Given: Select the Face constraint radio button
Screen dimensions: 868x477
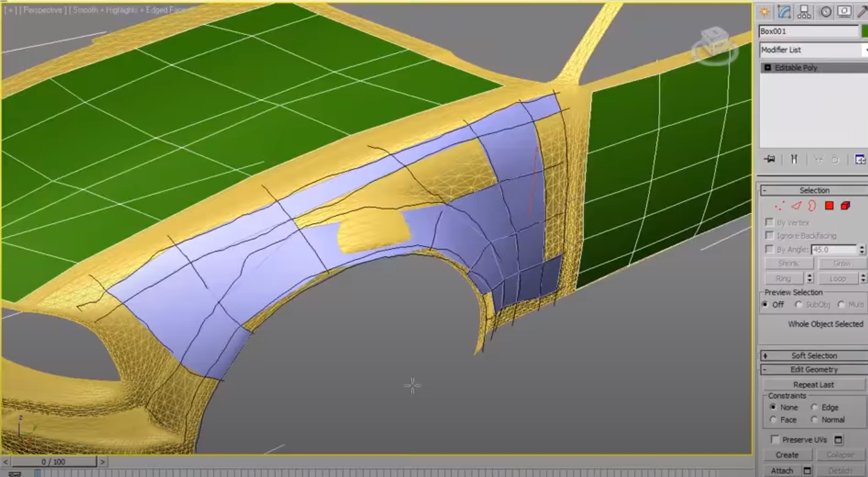Looking at the screenshot, I should click(773, 420).
